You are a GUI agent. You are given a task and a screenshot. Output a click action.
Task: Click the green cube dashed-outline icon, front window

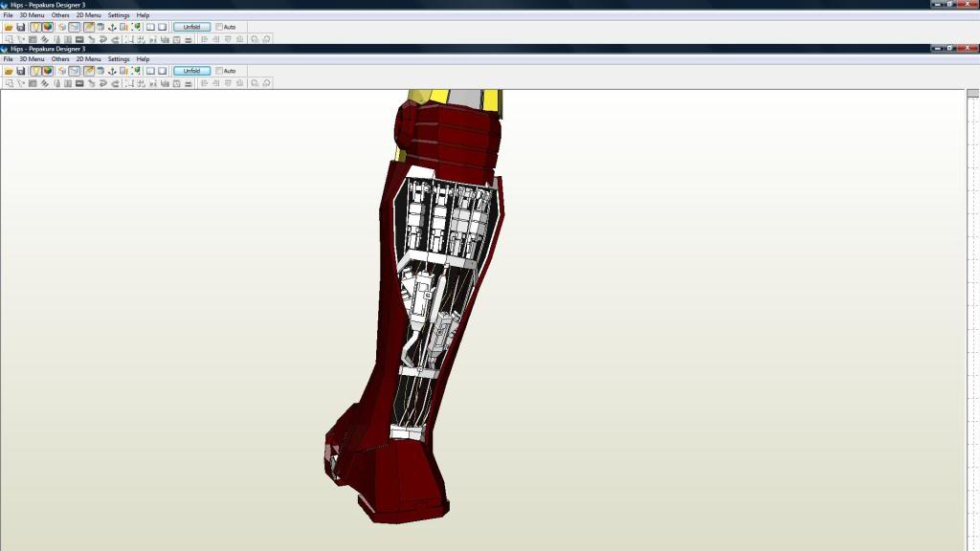[x=136, y=71]
